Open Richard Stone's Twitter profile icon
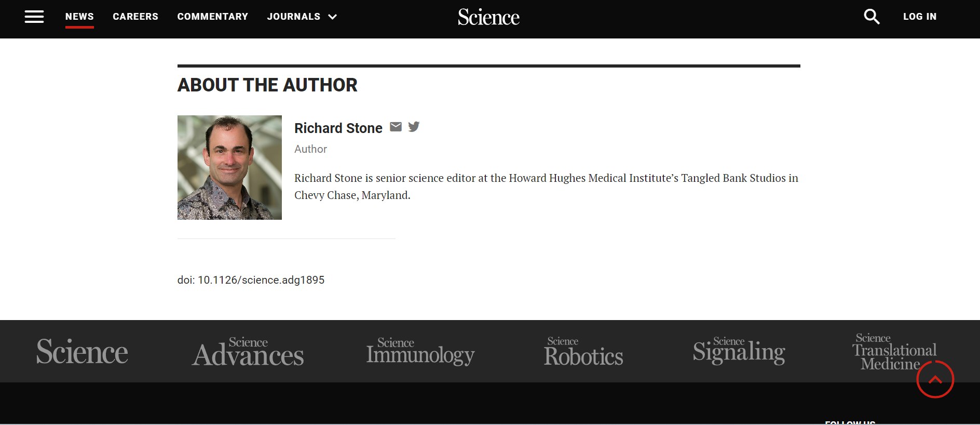Screen dimensions: 980x425 pyautogui.click(x=414, y=127)
